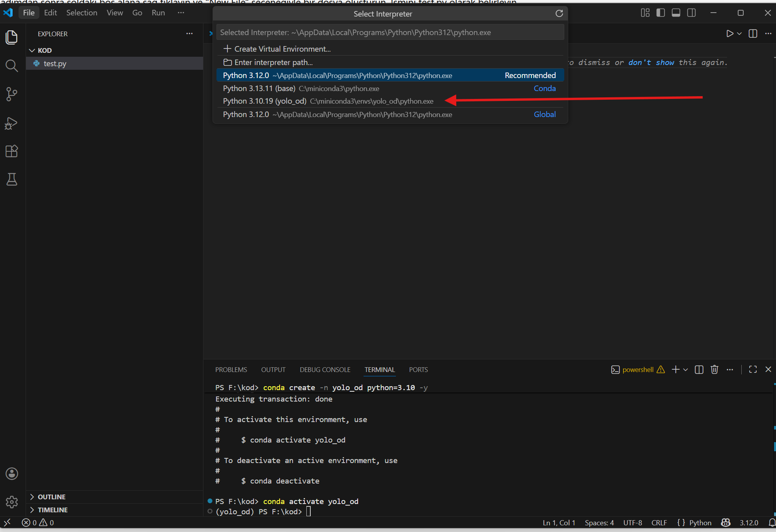Open Source Control view icon
Image resolution: width=776 pixels, height=532 pixels.
12,94
